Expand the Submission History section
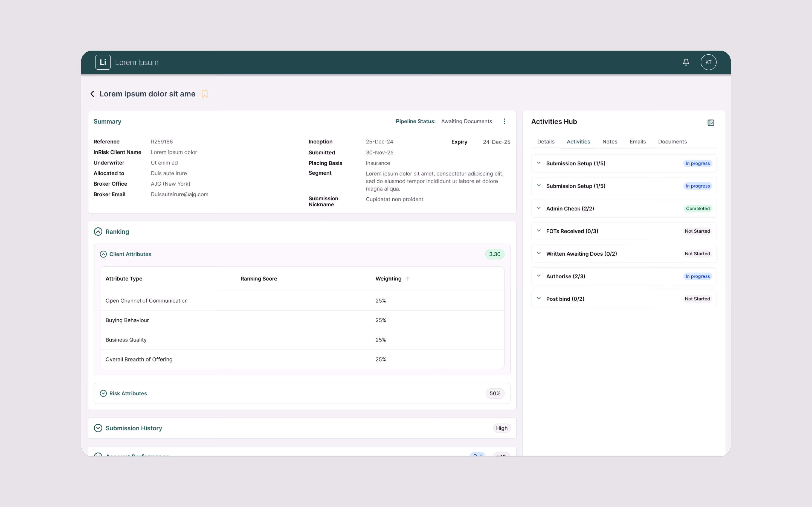Image resolution: width=812 pixels, height=507 pixels. tap(98, 428)
